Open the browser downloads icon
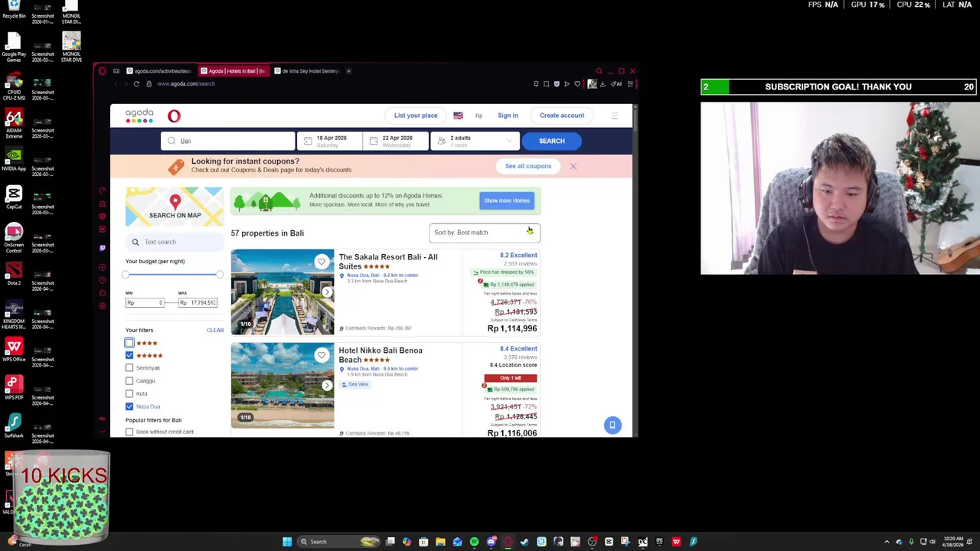 click(603, 83)
